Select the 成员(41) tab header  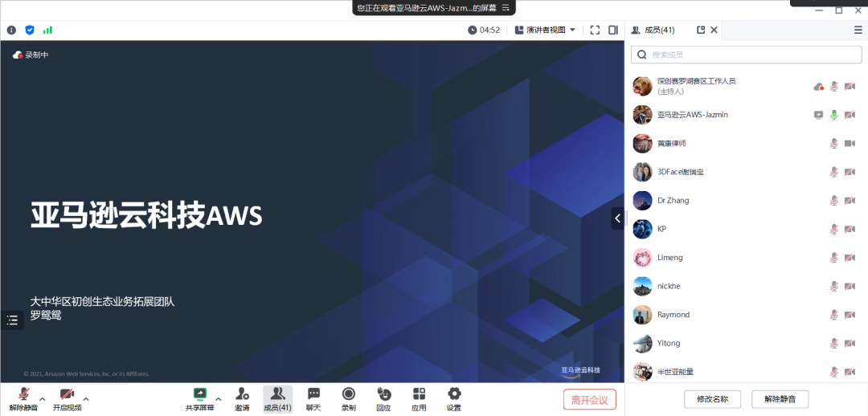[653, 30]
